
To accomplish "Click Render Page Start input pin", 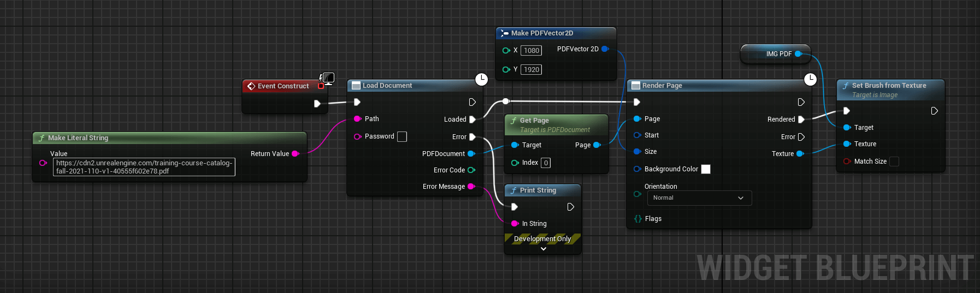I will (x=637, y=135).
